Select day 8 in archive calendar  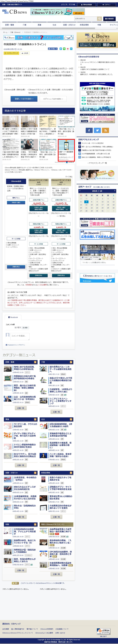(x=92, y=202)
